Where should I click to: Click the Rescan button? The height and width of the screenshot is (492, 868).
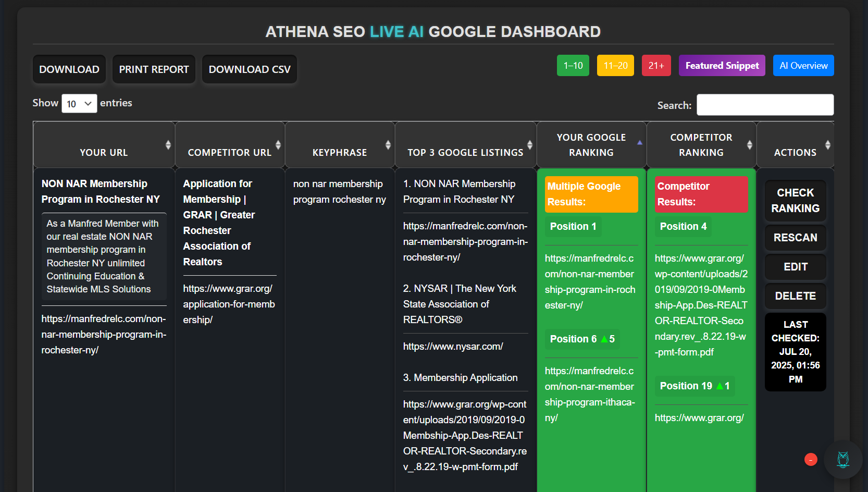[796, 238]
